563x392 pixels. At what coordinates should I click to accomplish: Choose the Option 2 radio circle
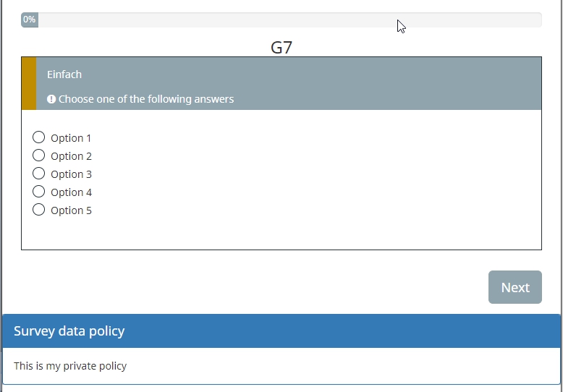[x=39, y=155]
